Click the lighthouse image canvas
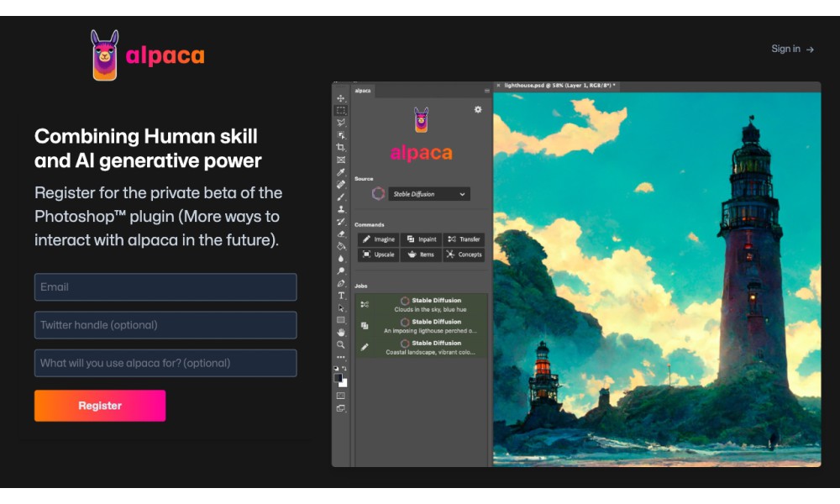 pos(657,279)
